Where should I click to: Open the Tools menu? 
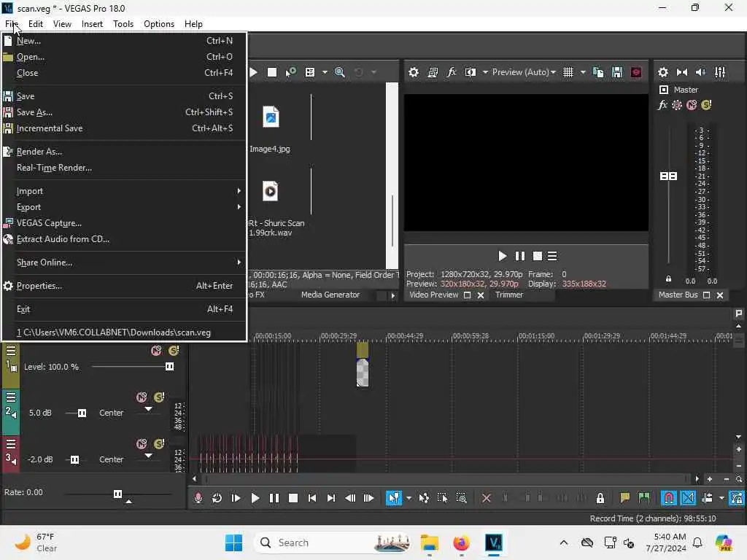123,24
